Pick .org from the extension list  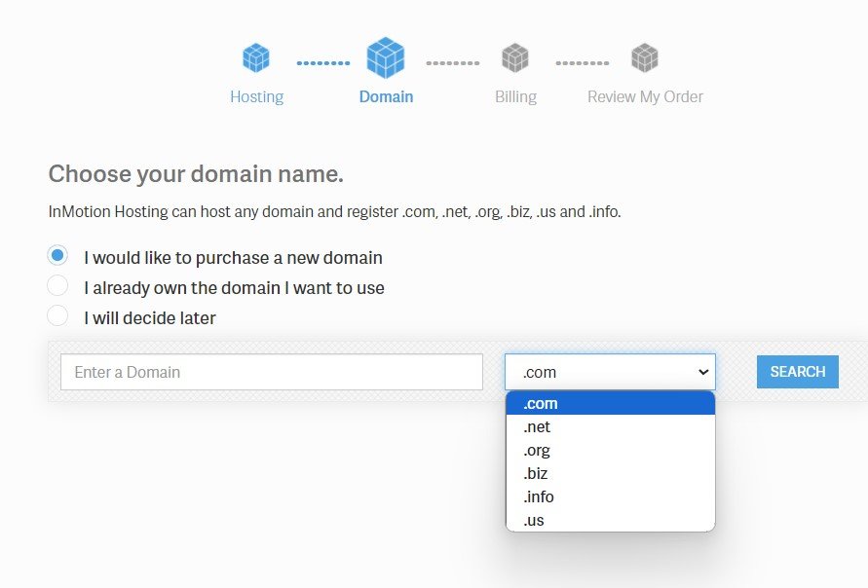611,450
